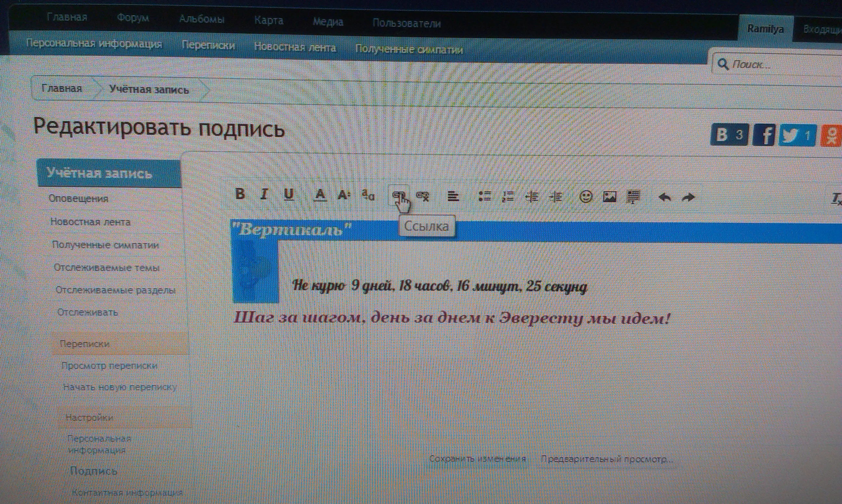Create a numbered list
This screenshot has width=842, height=504.
(x=508, y=196)
